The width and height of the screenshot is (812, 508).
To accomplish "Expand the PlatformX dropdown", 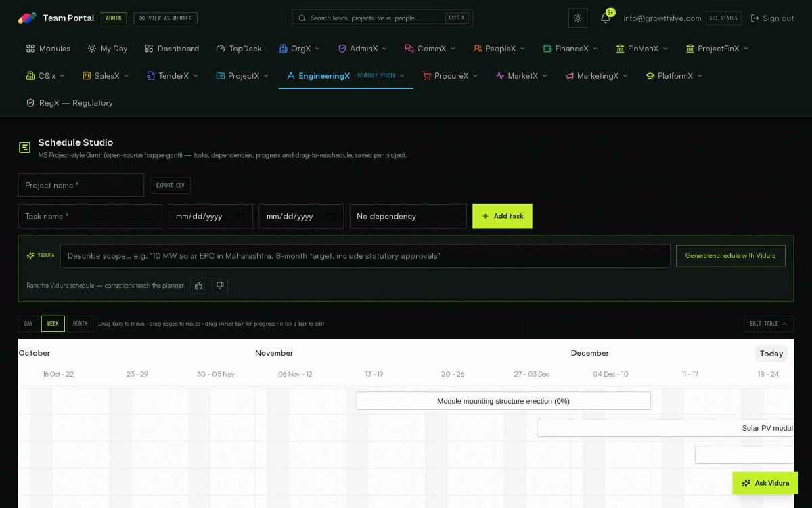I will click(675, 76).
